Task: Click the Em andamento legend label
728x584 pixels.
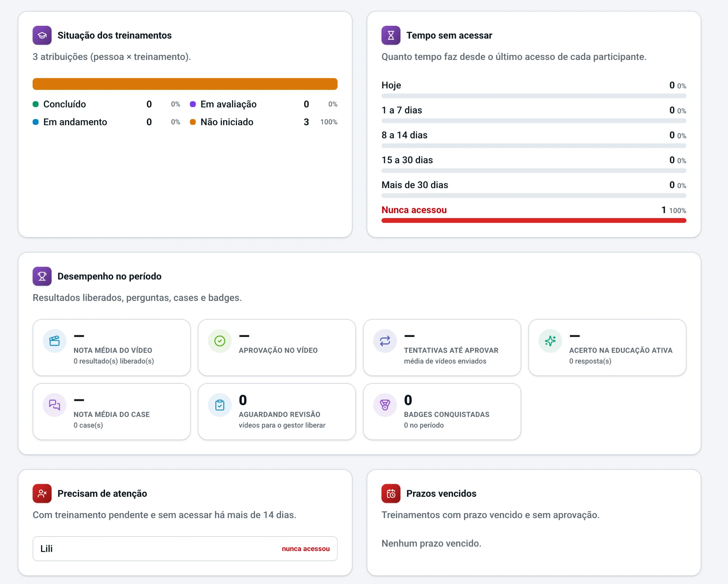Action: coord(75,122)
